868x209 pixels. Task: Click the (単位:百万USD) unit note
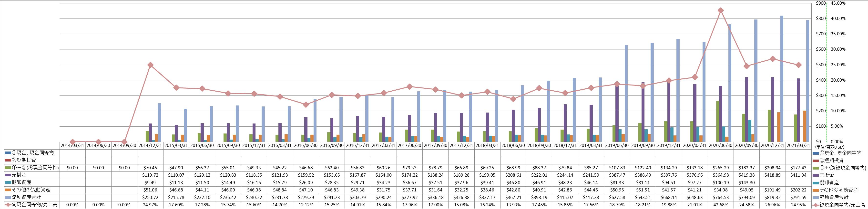(x=830, y=147)
